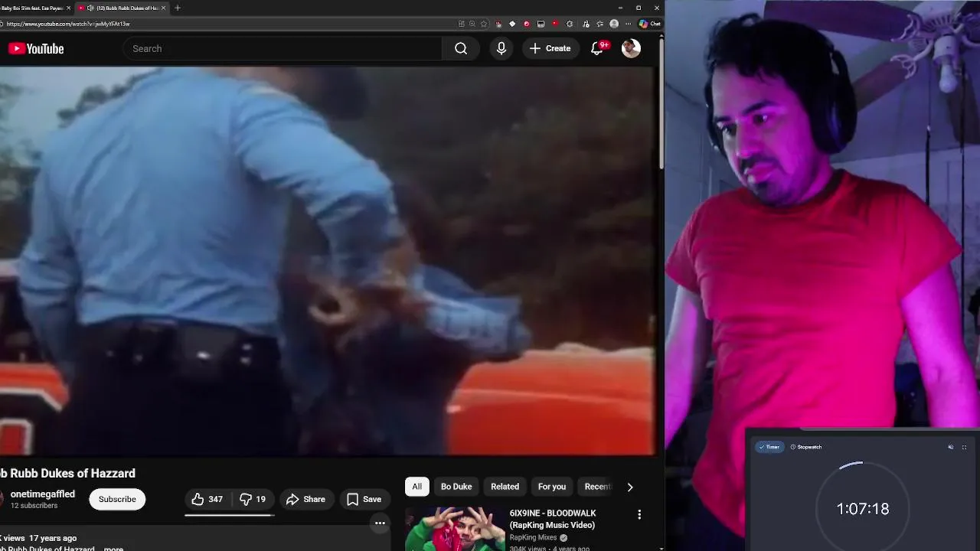Toggle sound icon in timer widget

tap(951, 447)
